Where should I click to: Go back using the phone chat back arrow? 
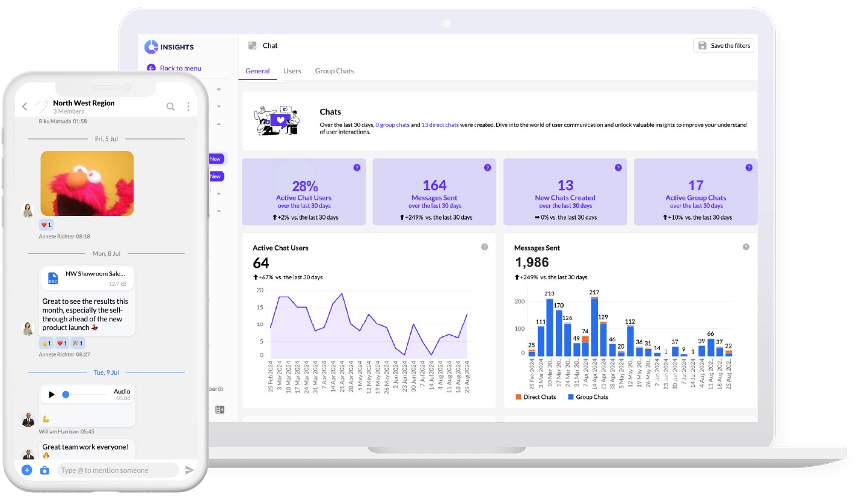coord(25,106)
